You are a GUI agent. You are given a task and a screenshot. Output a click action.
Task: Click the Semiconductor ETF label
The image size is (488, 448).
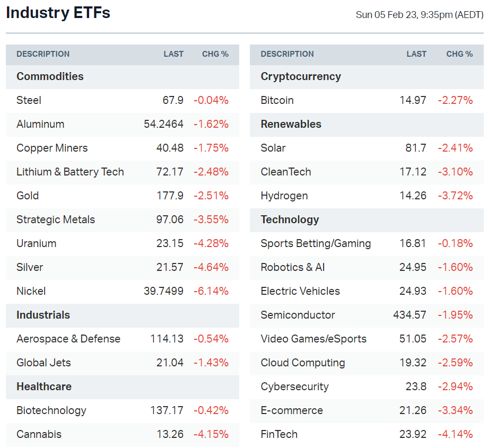point(298,315)
